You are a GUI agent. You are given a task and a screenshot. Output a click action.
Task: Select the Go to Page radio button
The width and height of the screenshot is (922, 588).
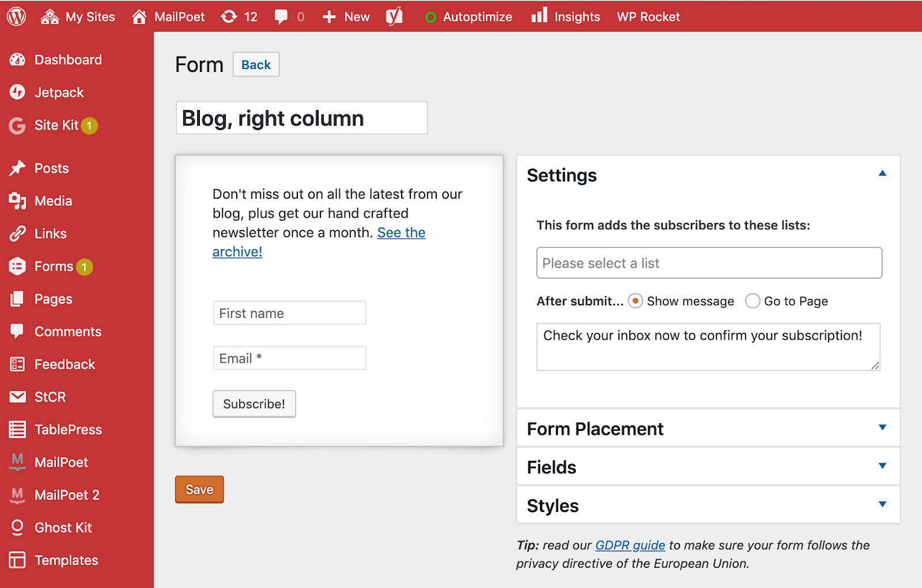click(752, 301)
